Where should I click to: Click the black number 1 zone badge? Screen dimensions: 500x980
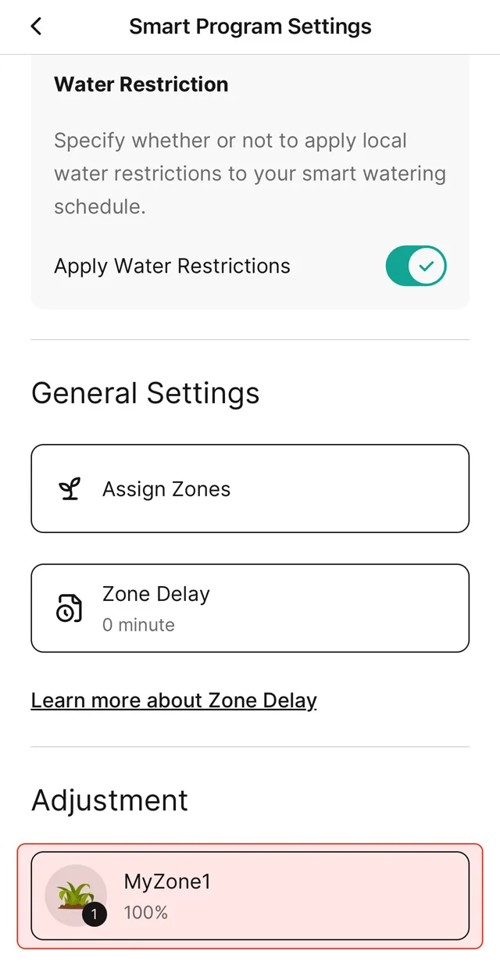pyautogui.click(x=95, y=914)
